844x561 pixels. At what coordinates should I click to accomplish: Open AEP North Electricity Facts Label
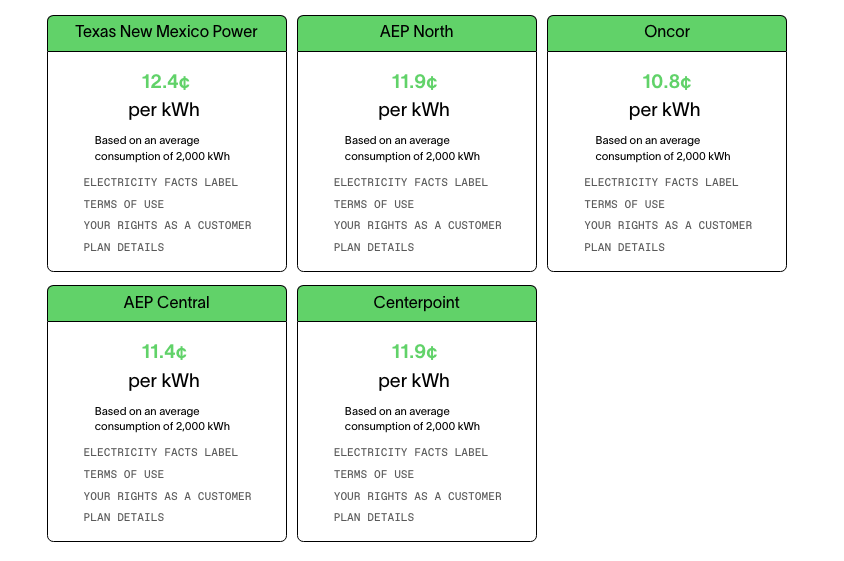coord(411,183)
